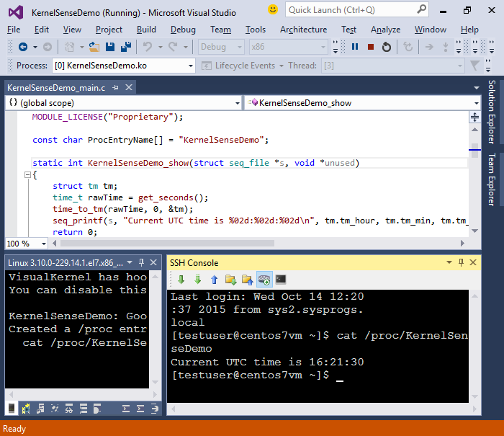Click the document with database icon in Linux pane

point(40,409)
